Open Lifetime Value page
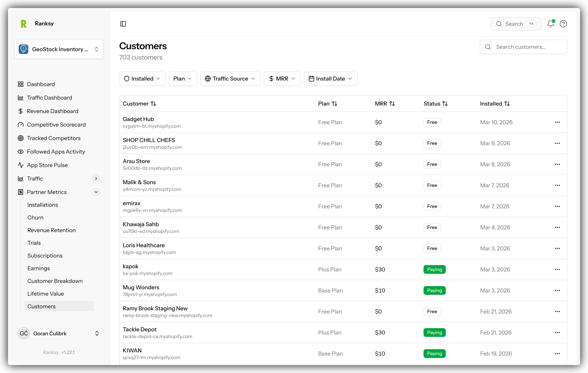This screenshot has height=373, width=588. click(46, 294)
